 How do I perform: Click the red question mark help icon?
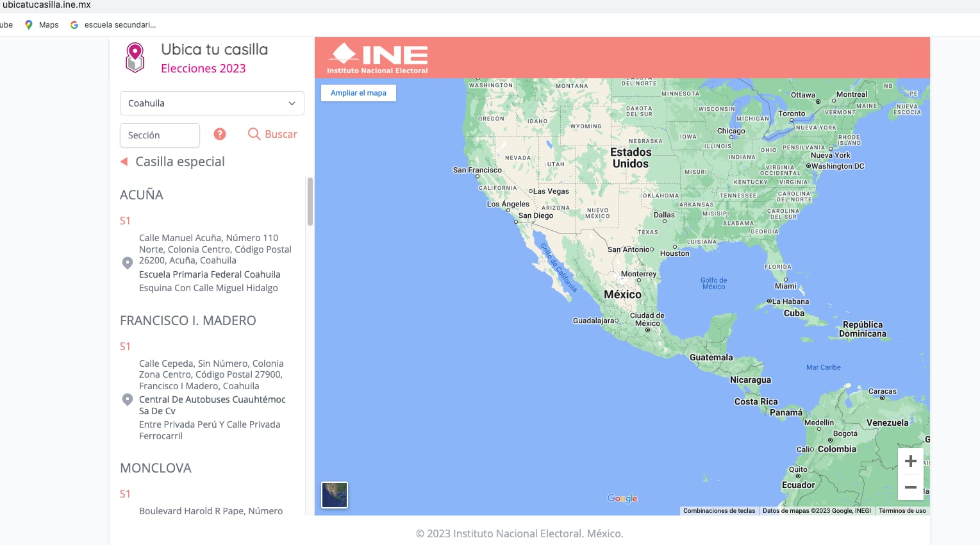220,134
